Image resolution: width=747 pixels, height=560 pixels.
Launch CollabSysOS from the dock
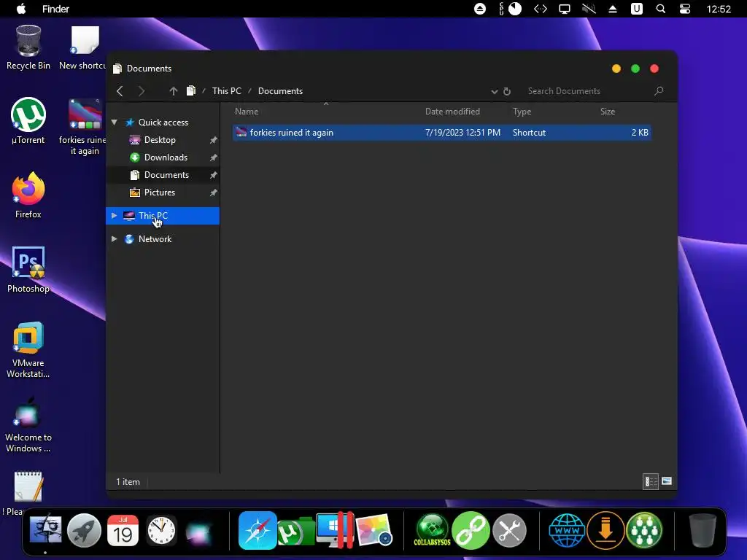(432, 530)
